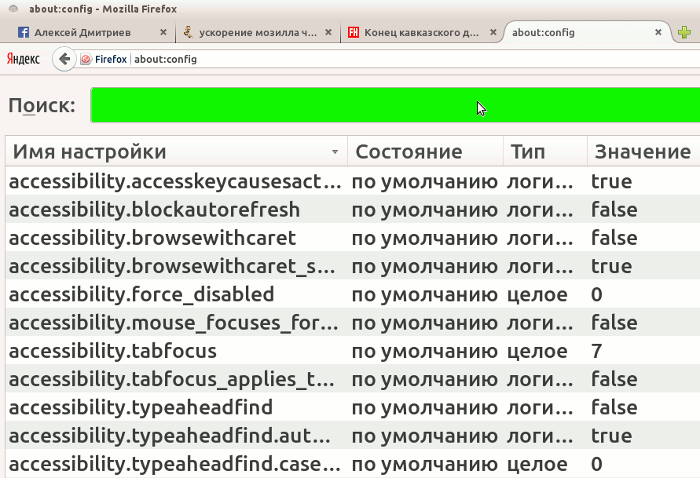This screenshot has height=478, width=700.
Task: Click the back arrow navigation button
Action: click(64, 59)
